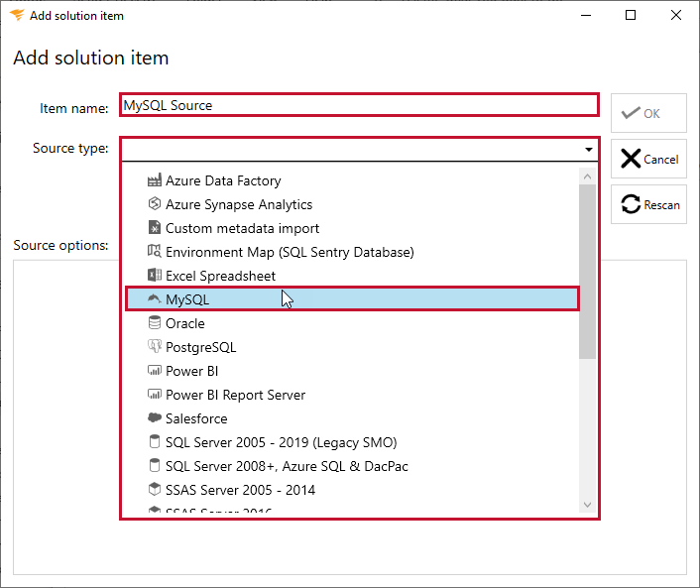Choose Salesforce source type
The image size is (700, 588).
pos(353,418)
